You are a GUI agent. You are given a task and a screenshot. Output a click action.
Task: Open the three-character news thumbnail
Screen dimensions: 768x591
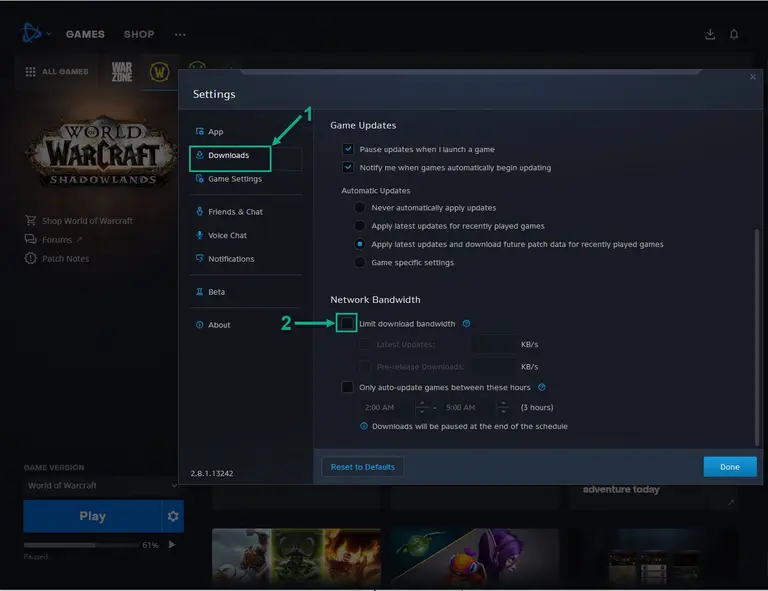[x=296, y=557]
